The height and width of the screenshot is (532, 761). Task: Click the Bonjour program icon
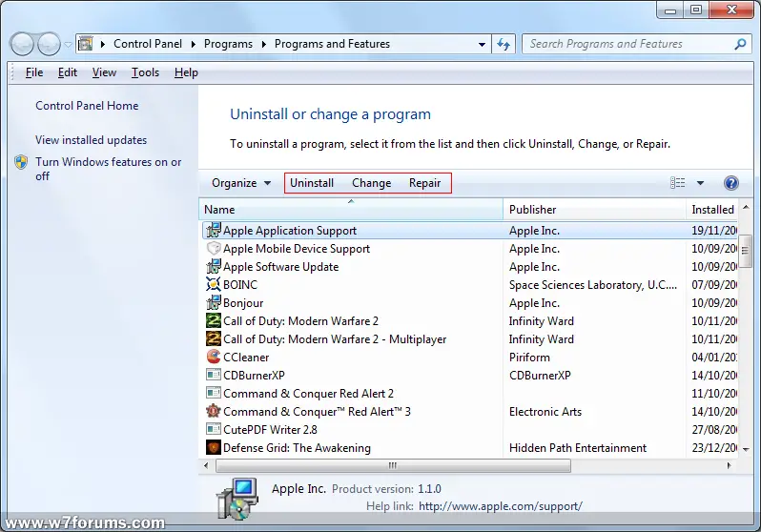[x=214, y=303]
